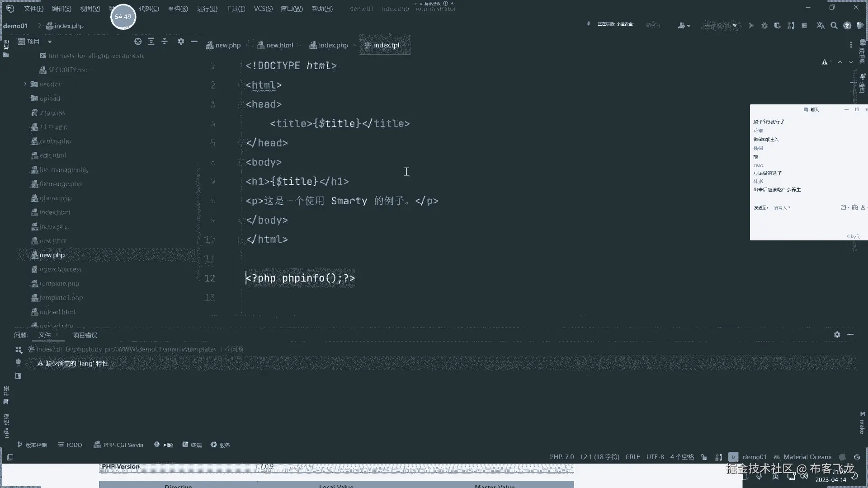Image resolution: width=868 pixels, height=488 pixels.
Task: Open the project view dropdown arrow
Action: [50, 42]
